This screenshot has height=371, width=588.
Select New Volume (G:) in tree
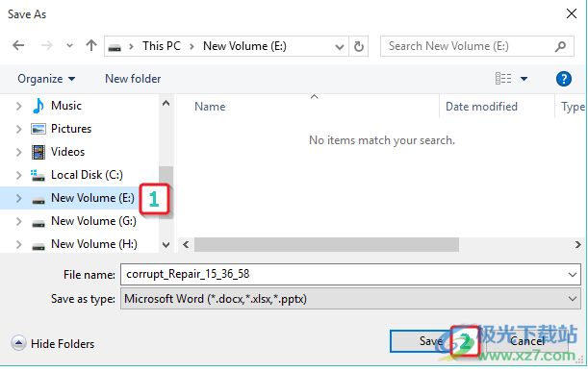click(x=93, y=221)
